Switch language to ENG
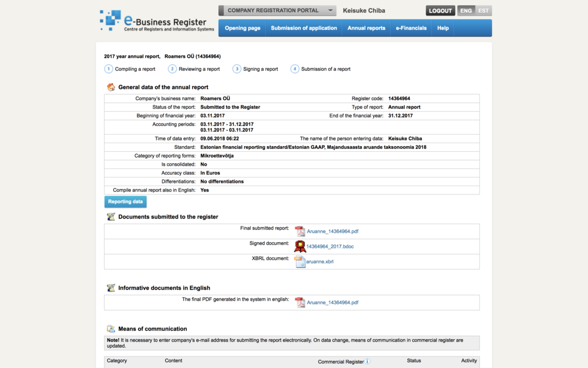The image size is (588, 368). 466,10
